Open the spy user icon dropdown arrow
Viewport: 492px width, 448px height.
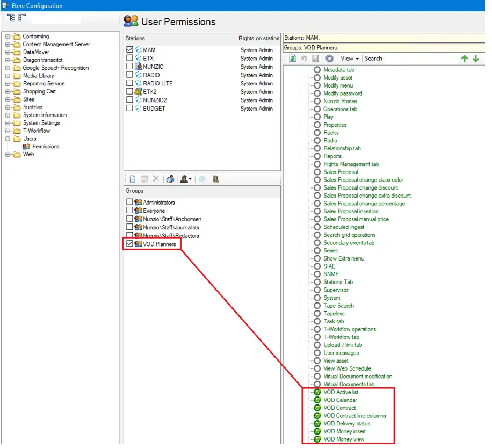point(191,180)
